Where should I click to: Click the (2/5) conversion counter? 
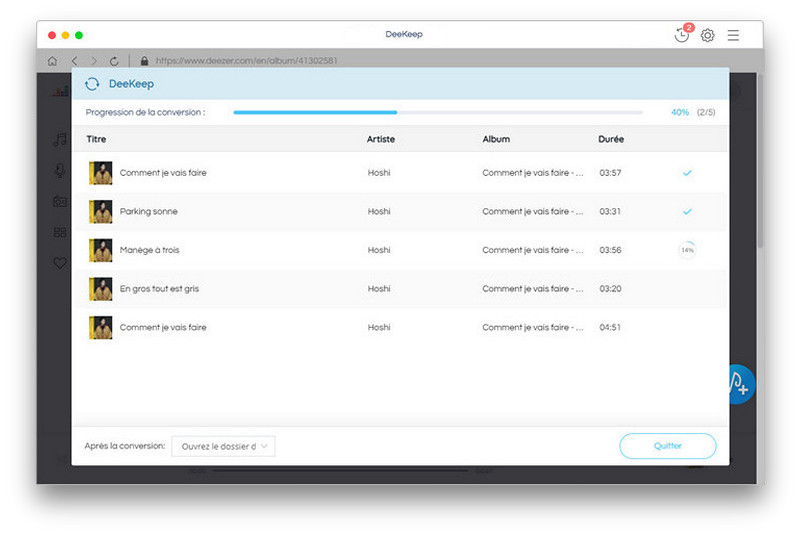pos(706,112)
